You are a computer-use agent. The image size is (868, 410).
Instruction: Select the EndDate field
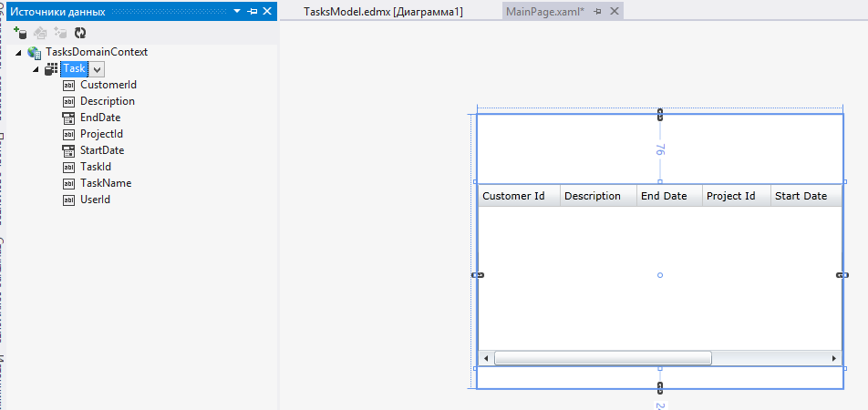100,118
